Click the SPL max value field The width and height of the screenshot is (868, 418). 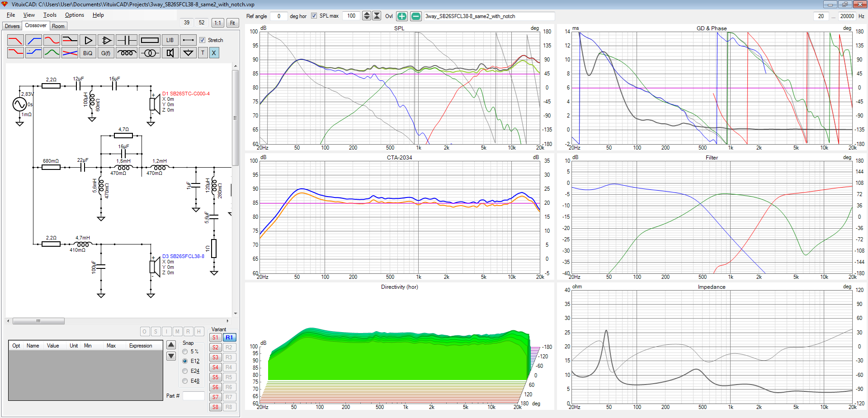pos(351,16)
